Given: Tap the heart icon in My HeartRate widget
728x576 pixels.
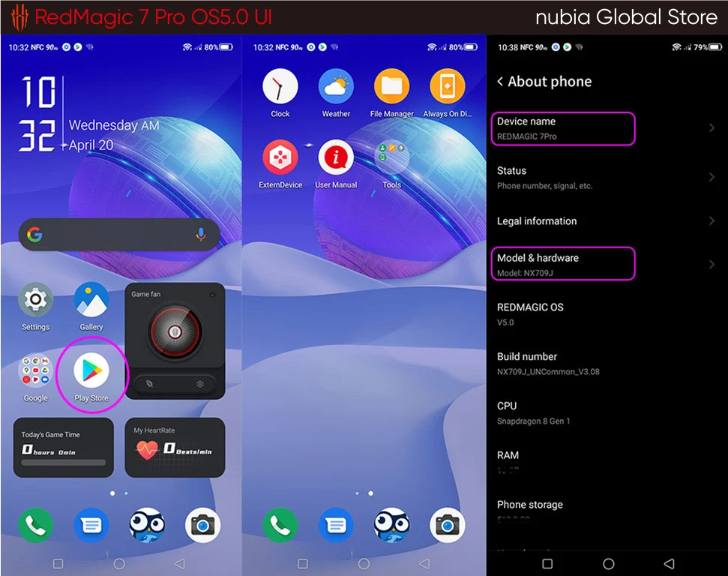Looking at the screenshot, I should pyautogui.click(x=147, y=450).
